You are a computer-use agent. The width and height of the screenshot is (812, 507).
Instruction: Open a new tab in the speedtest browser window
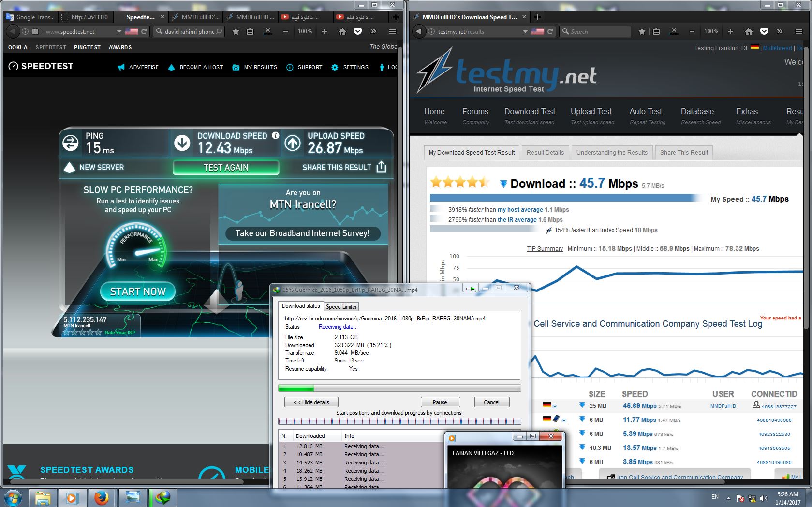pyautogui.click(x=396, y=17)
